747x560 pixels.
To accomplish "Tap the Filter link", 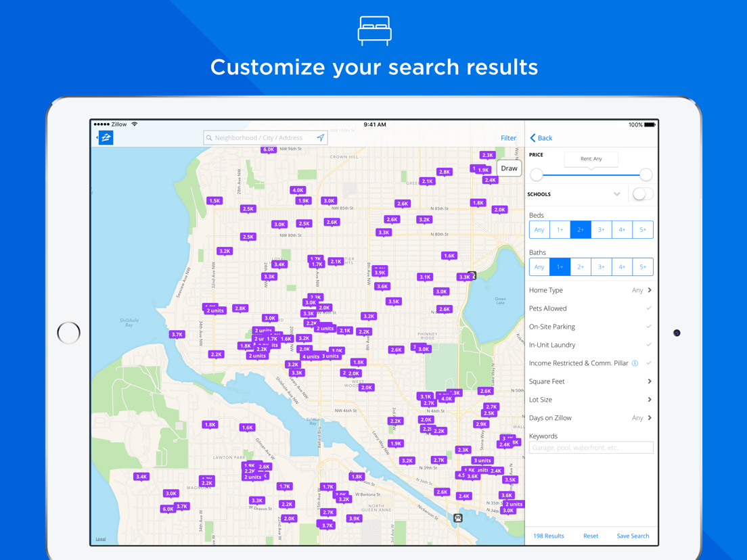I will pyautogui.click(x=508, y=138).
